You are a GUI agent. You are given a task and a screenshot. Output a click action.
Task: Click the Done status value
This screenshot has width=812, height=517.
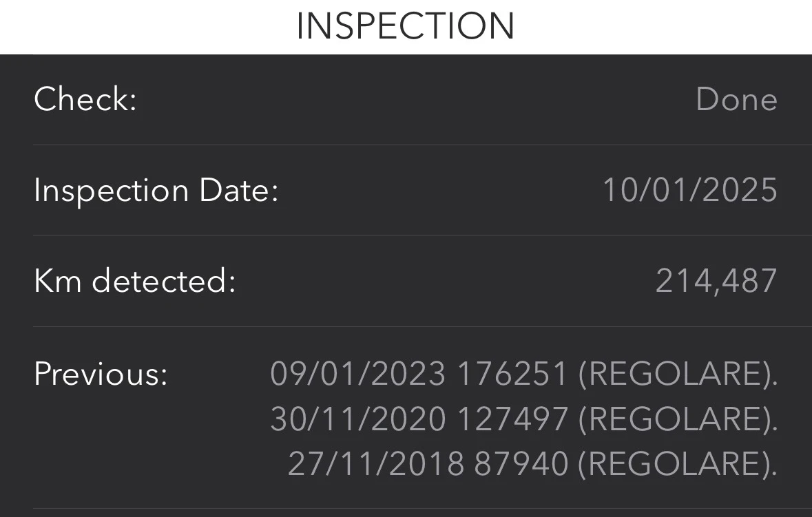tap(736, 100)
